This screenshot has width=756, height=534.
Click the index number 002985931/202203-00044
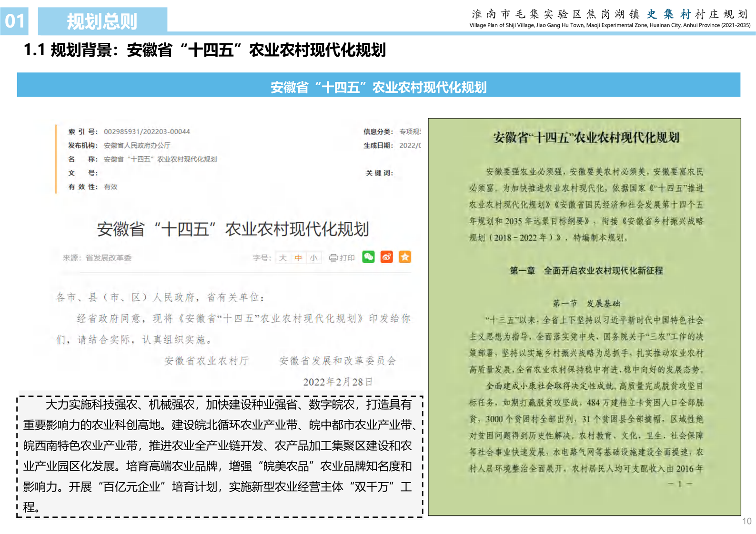pyautogui.click(x=147, y=132)
